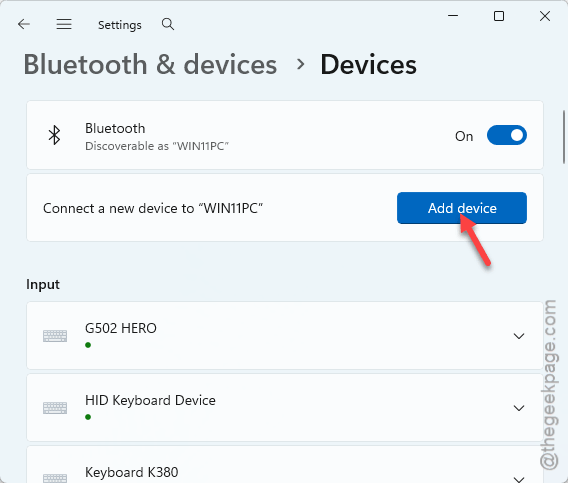The height and width of the screenshot is (483, 568).
Task: Click the HID Keyboard Device name
Action: click(150, 400)
